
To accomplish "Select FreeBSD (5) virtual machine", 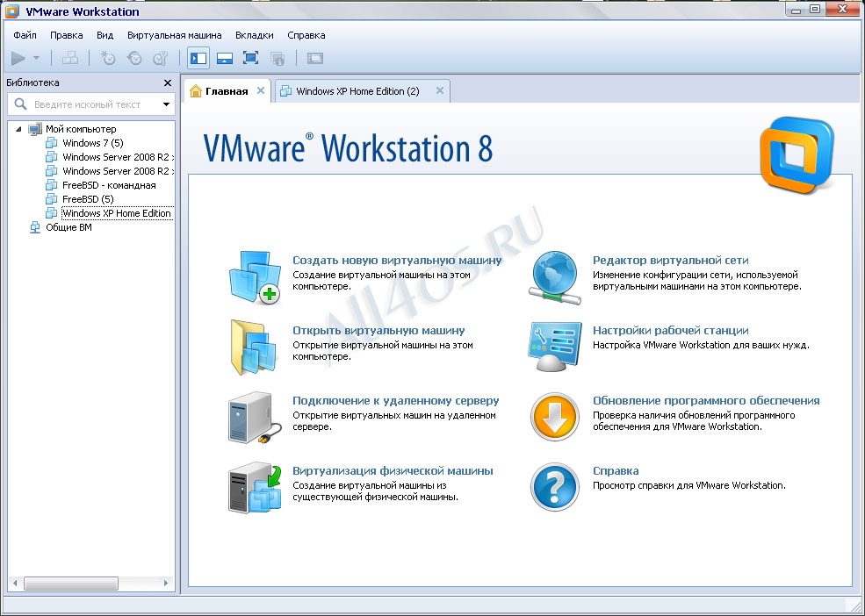I will pos(88,199).
